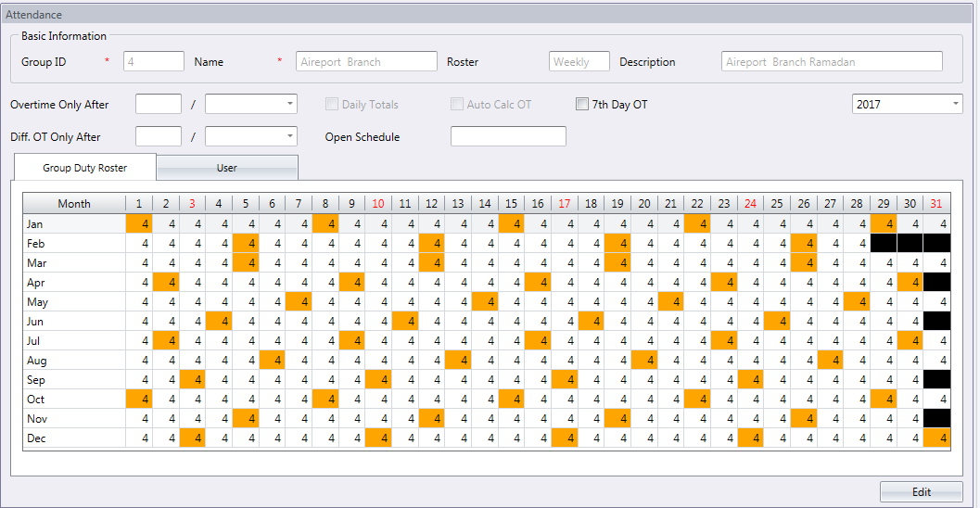Open the 2017 year dropdown
Image resolution: width=980 pixels, height=508 pixels.
tap(907, 105)
